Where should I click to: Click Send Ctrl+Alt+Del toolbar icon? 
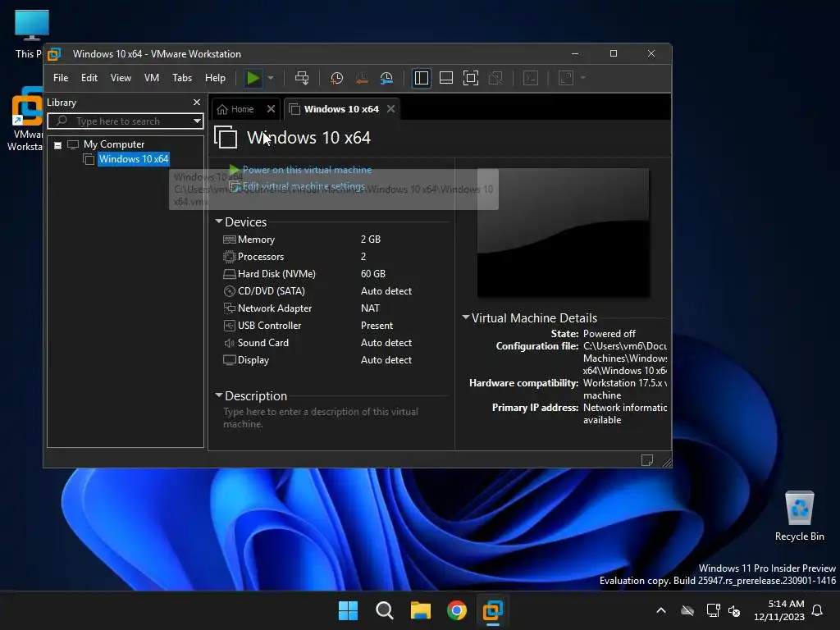coord(302,78)
